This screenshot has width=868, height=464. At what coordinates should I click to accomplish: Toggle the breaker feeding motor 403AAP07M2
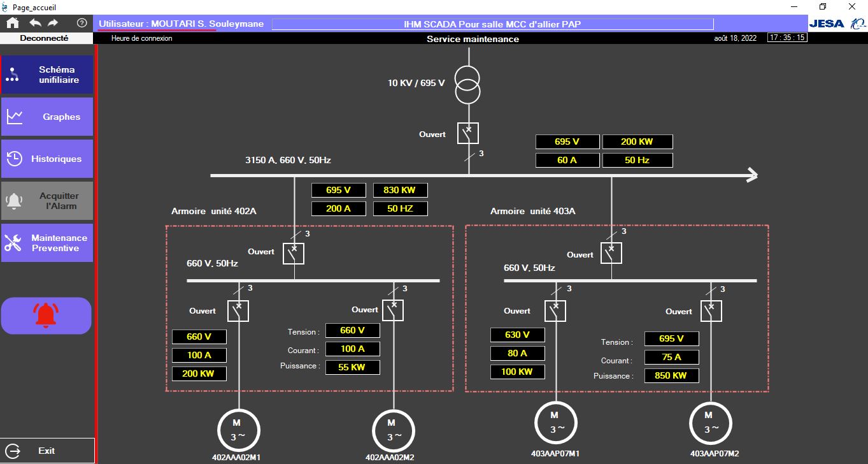pyautogui.click(x=711, y=311)
